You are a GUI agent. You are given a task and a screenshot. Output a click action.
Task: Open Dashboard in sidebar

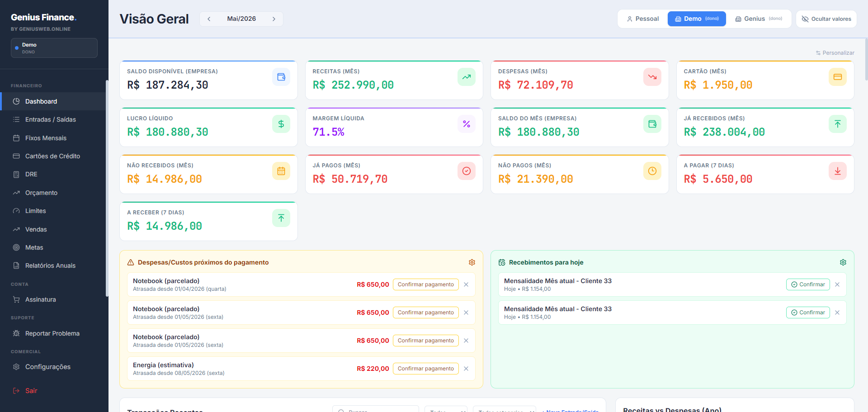(53, 101)
